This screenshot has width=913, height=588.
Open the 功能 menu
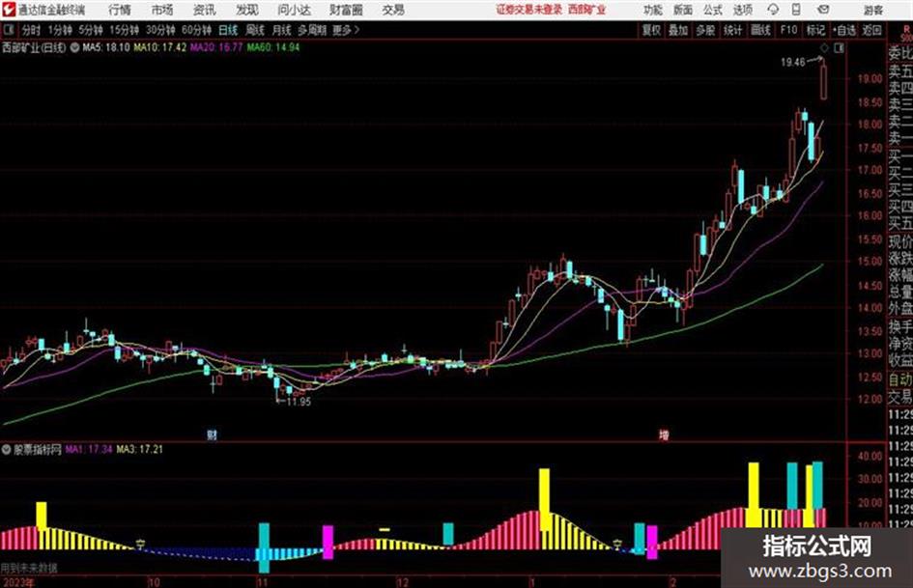click(653, 10)
